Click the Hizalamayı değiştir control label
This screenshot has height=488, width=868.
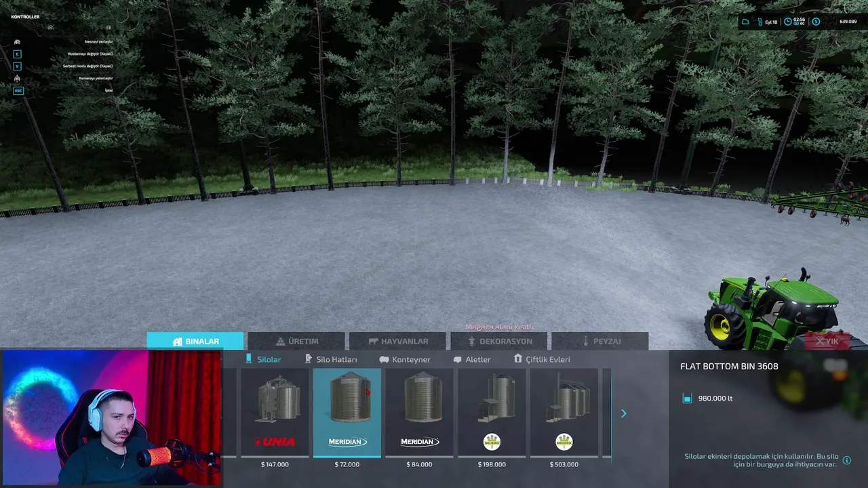pyautogui.click(x=90, y=54)
